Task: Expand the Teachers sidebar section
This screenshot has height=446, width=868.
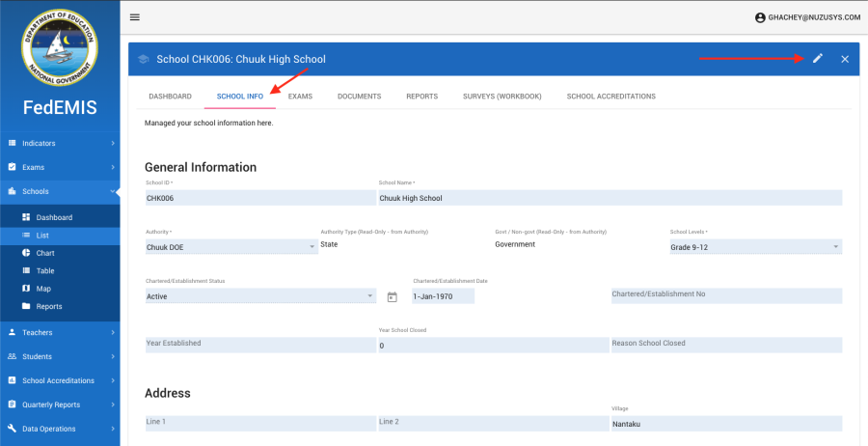Action: click(x=60, y=332)
